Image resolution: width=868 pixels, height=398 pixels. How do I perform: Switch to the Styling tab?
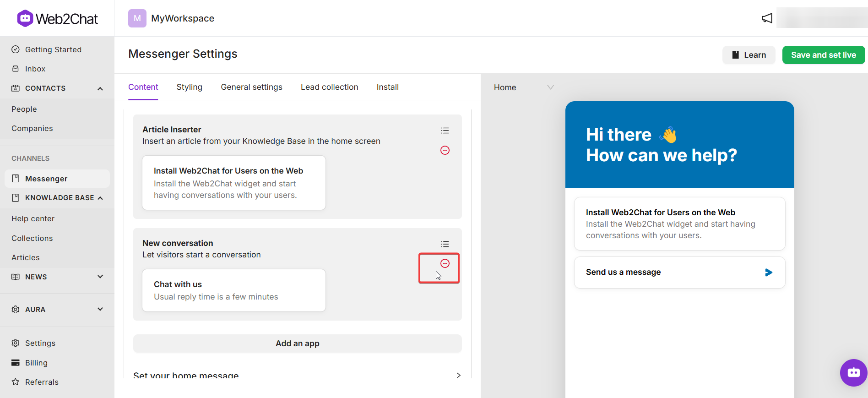190,87
